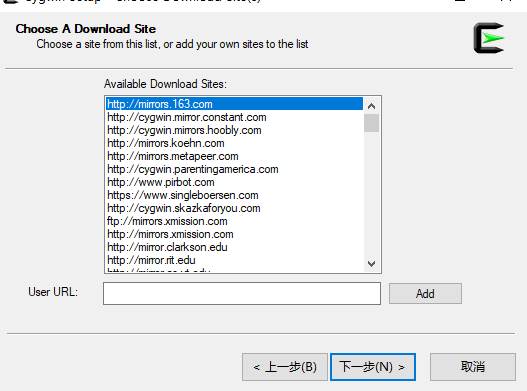527x391 pixels.
Task: Click the Cygwin logo icon
Action: click(x=489, y=38)
